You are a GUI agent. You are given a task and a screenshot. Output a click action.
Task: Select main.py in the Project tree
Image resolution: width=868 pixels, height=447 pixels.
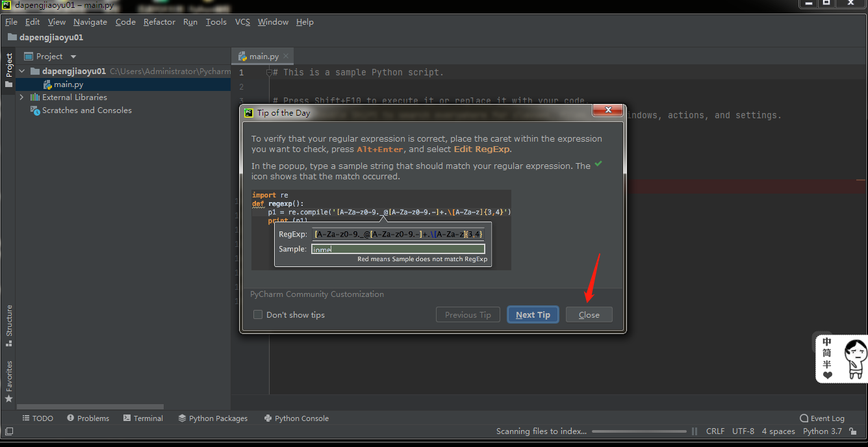(x=123, y=84)
